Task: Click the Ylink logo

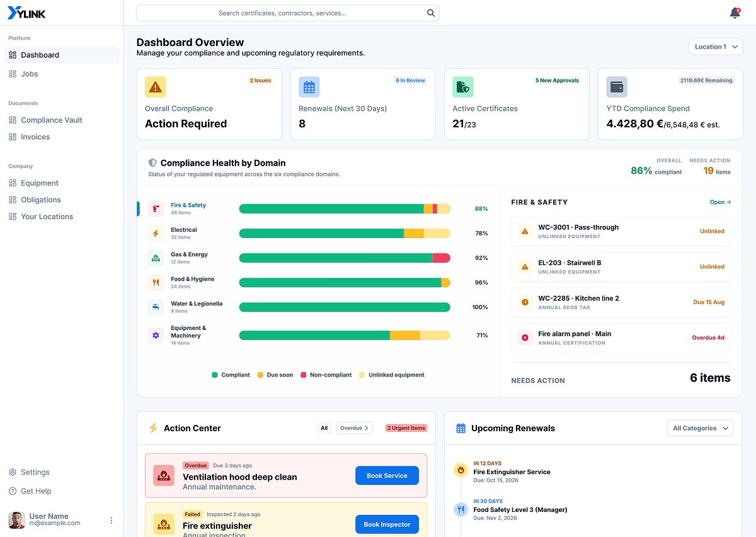Action: pyautogui.click(x=26, y=13)
